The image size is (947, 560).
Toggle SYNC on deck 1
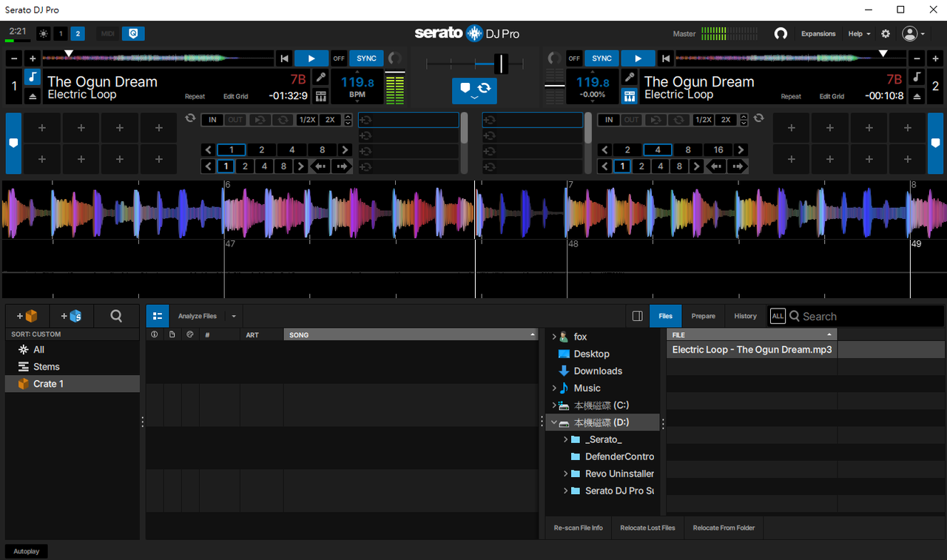(x=366, y=58)
